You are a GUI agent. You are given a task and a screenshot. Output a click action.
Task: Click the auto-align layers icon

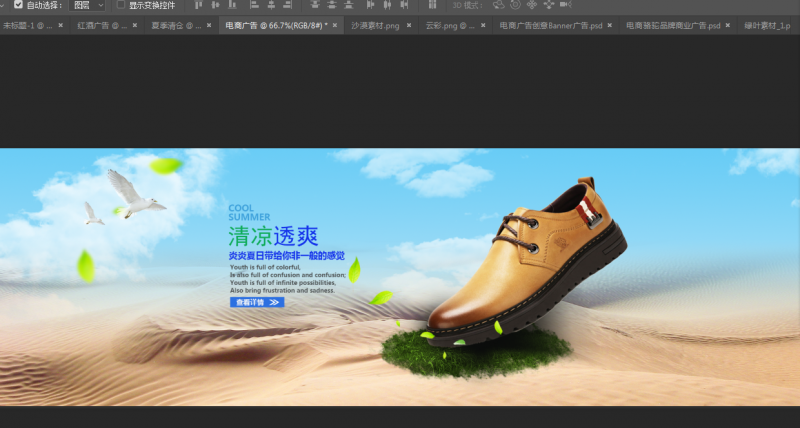point(432,5)
